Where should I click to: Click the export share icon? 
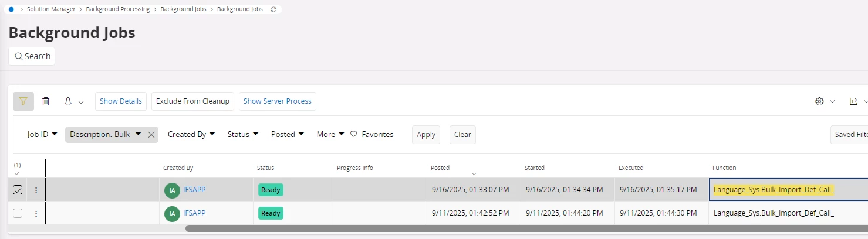point(854,101)
